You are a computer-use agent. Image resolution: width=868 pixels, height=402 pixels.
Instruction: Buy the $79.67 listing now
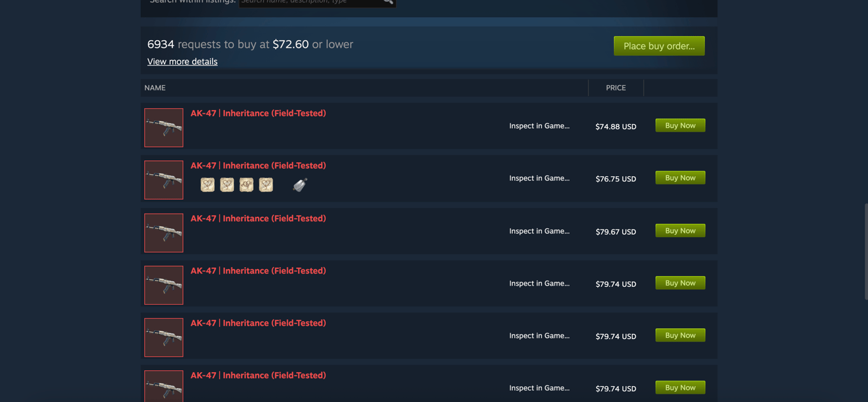pyautogui.click(x=680, y=231)
